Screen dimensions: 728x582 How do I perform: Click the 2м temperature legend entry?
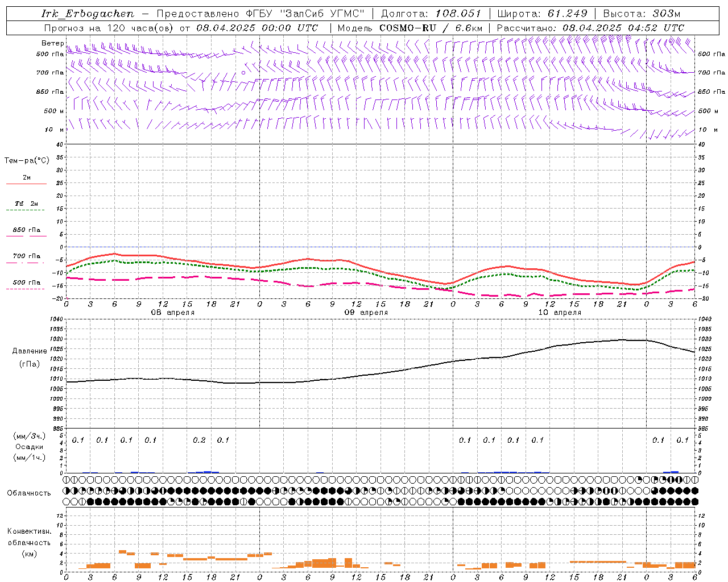(x=27, y=178)
